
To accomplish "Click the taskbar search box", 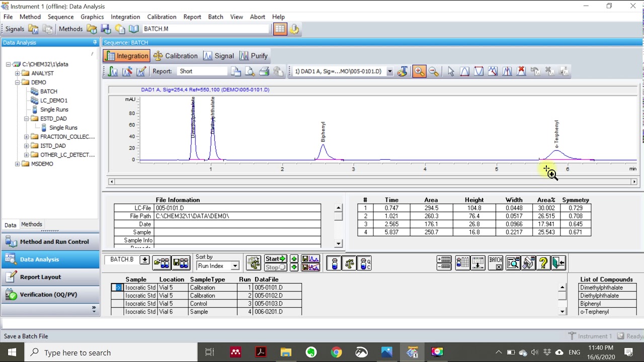I will (x=111, y=352).
